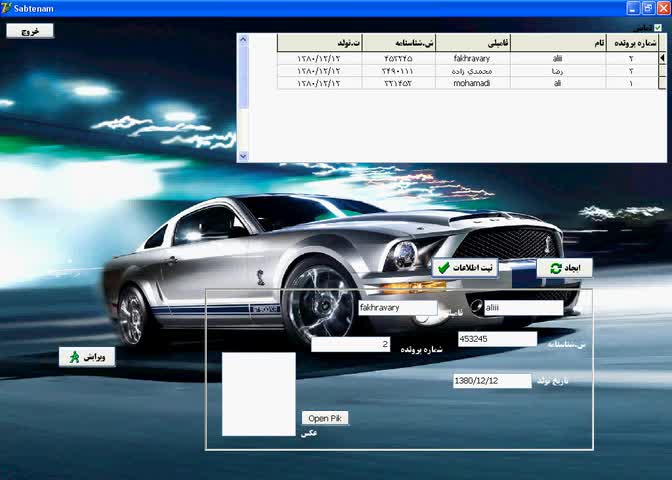Viewport: 672px width, 480px height.
Task: Toggle the checkbox above the grid
Action: [658, 28]
